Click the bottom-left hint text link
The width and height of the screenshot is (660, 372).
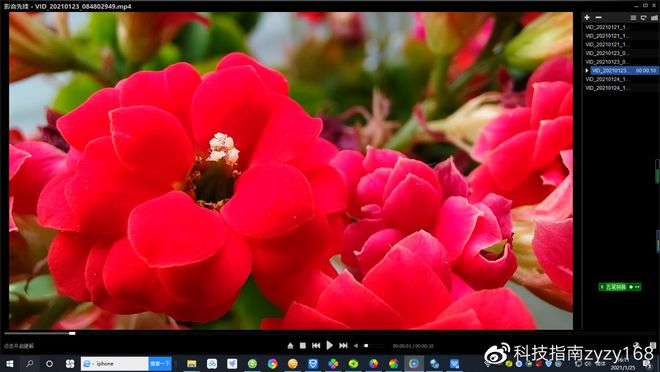[19, 346]
